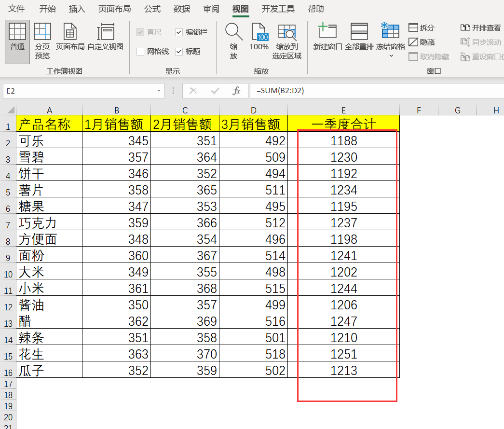This screenshot has height=429, width=504.
Task: Open the 帮助 Help tab
Action: pos(315,9)
